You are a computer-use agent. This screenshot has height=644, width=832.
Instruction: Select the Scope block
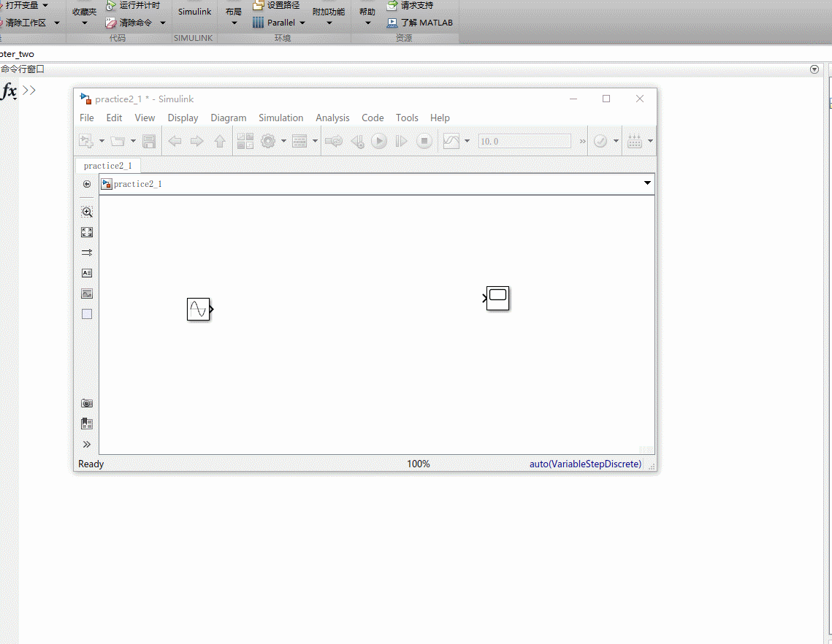click(496, 298)
